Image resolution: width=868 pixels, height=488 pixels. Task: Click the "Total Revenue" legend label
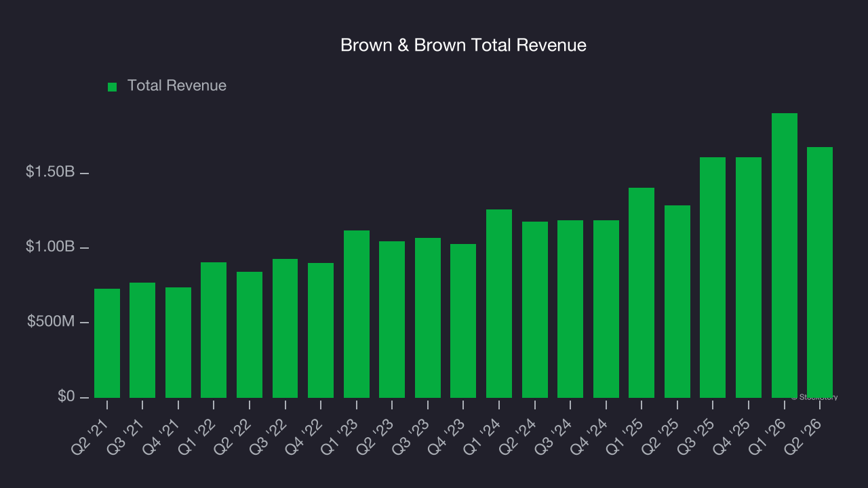click(177, 86)
